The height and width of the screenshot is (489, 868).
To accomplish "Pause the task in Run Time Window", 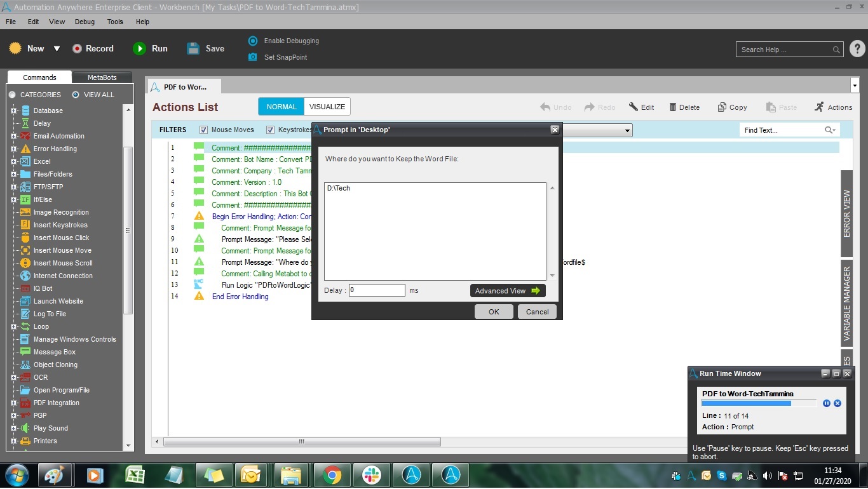I will (x=827, y=403).
